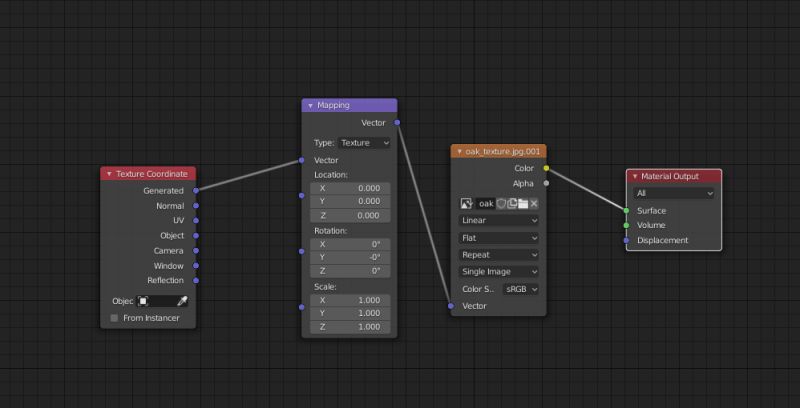This screenshot has height=408, width=800.
Task: Open the Mapping Type dropdown
Action: tap(364, 143)
